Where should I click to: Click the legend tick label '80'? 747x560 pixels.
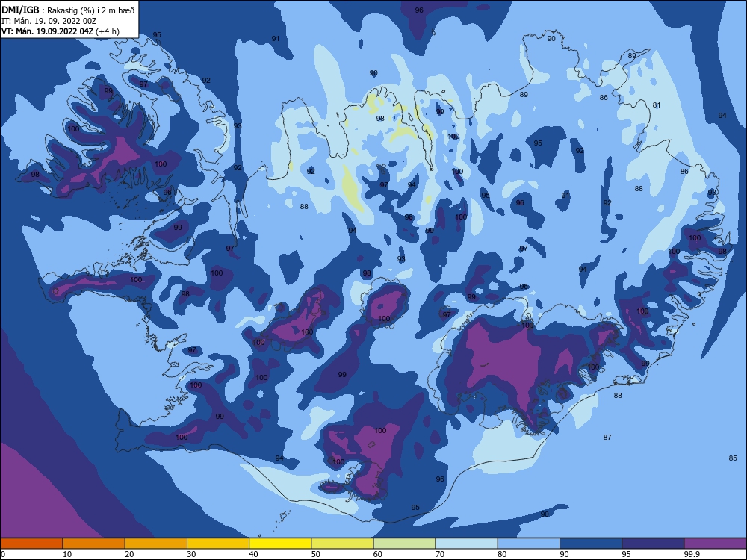click(502, 554)
